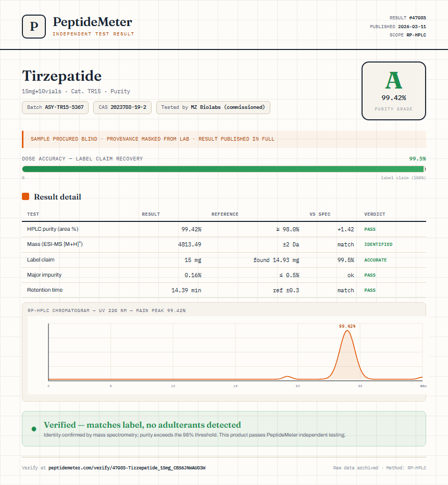Click the 99.42% peak label on chromatogram

point(347,326)
